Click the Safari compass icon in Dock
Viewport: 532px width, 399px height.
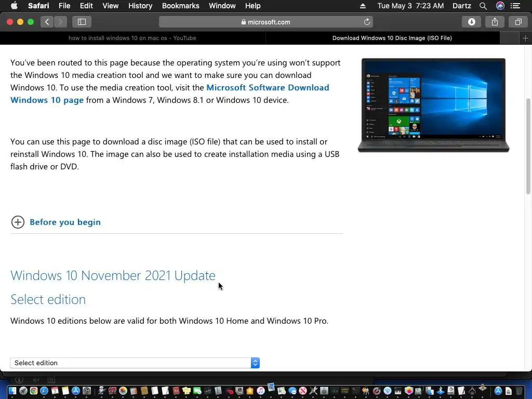coord(44,391)
